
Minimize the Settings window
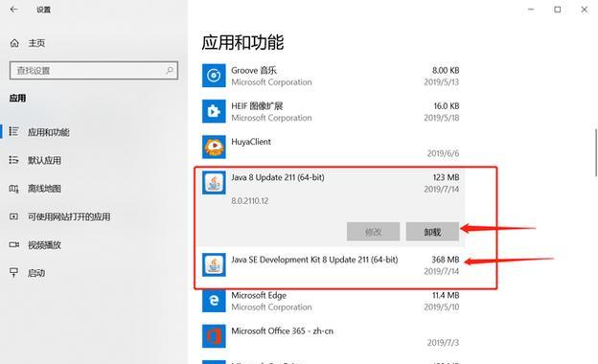pos(531,10)
